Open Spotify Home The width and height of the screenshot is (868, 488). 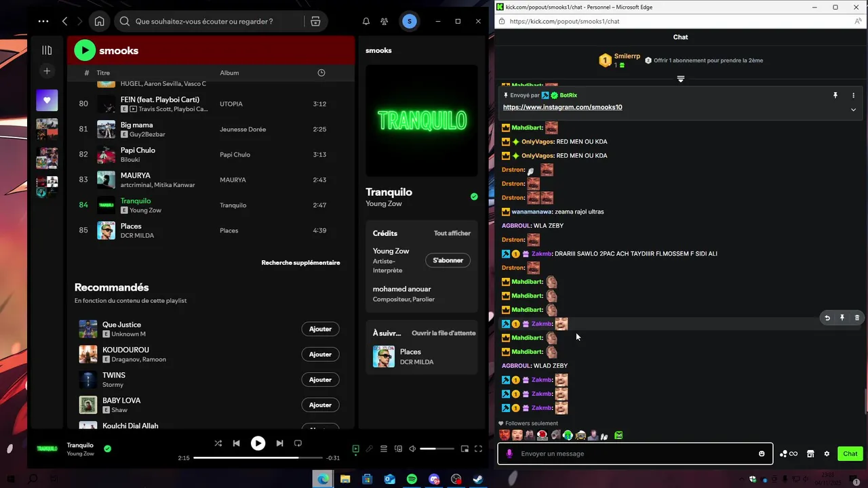99,21
